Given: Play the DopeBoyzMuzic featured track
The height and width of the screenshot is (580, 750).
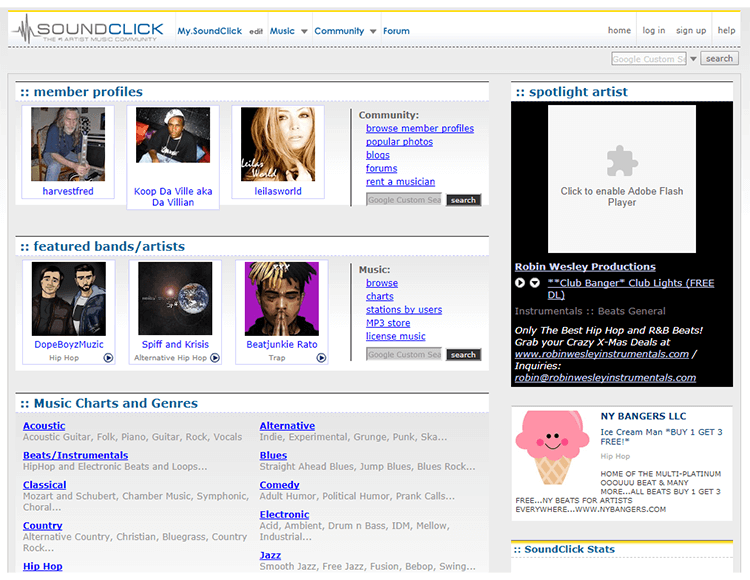Looking at the screenshot, I should 109,358.
